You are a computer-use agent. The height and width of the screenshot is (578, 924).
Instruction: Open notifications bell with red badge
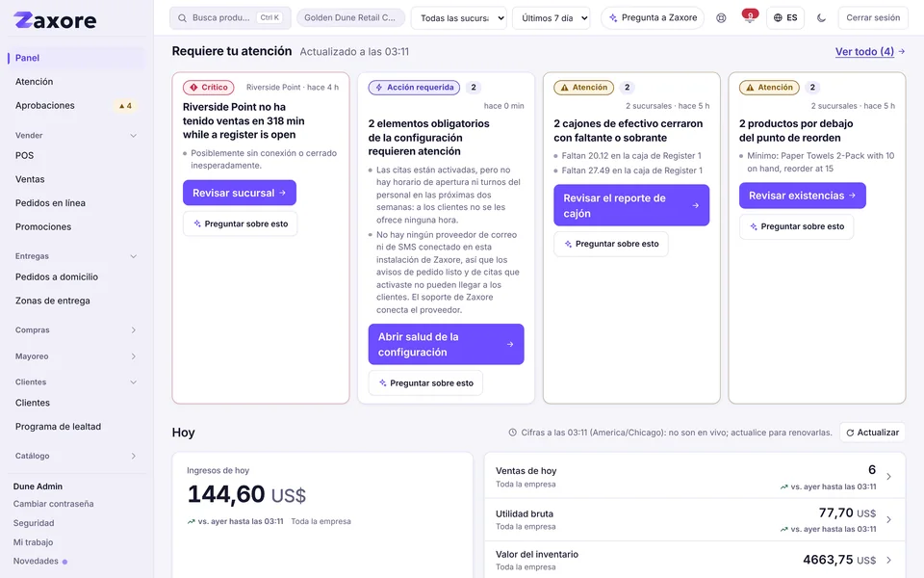click(750, 17)
